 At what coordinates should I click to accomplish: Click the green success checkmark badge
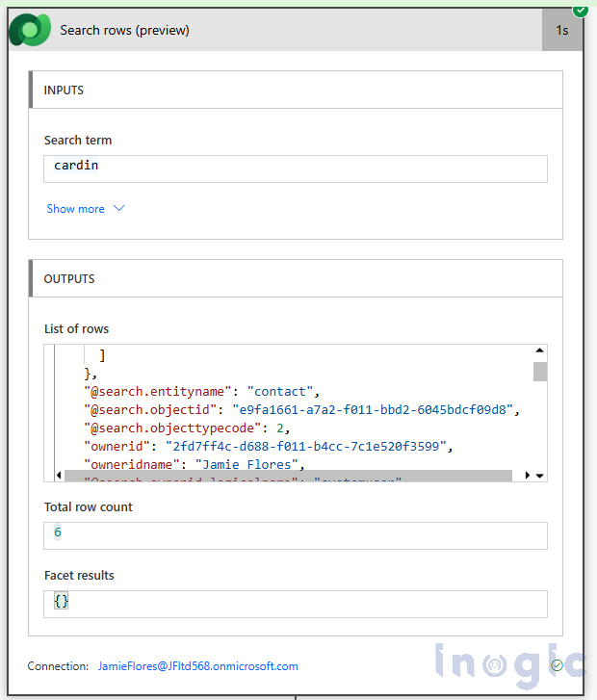580,9
